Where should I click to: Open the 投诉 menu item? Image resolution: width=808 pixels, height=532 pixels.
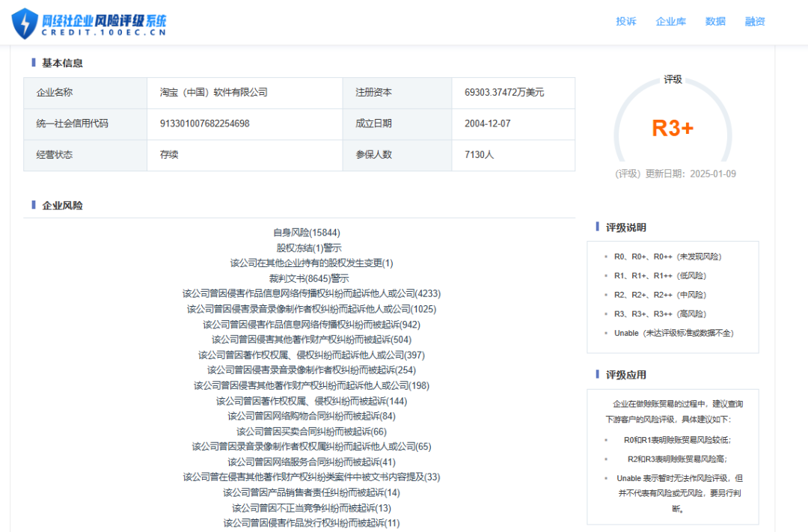[625, 22]
